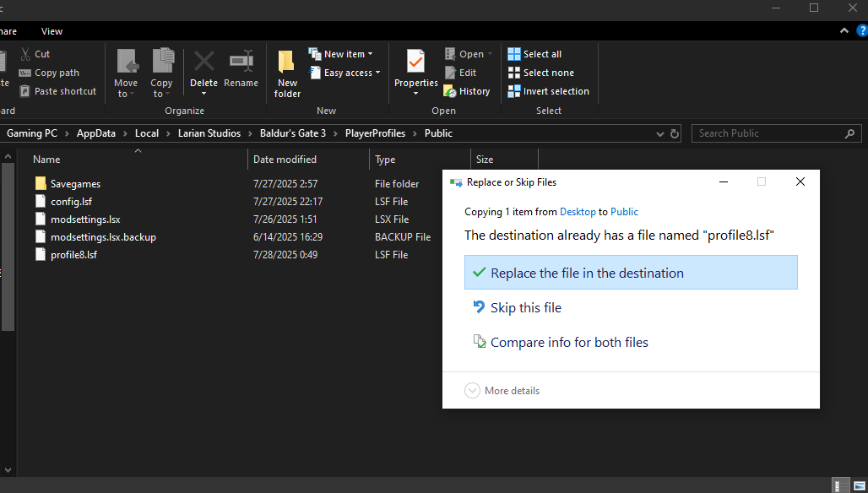Choose Skip this file
This screenshot has height=493, width=868.
click(525, 308)
